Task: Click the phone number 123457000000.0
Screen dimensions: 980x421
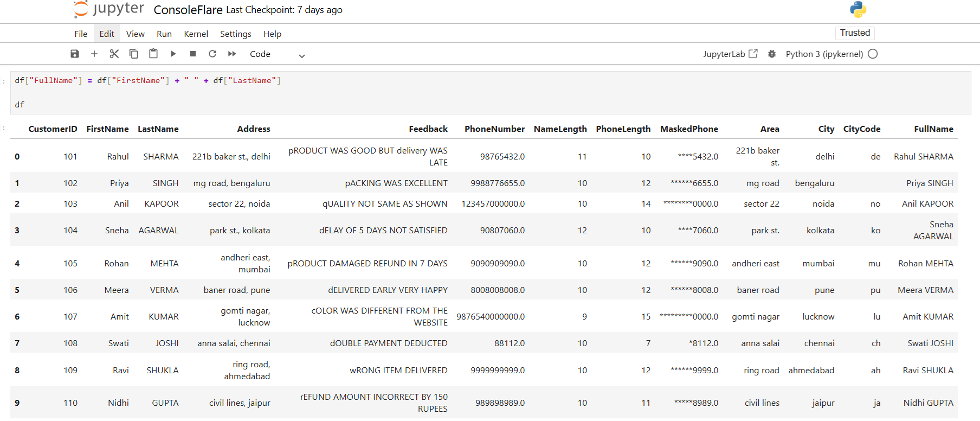Action: coord(493,203)
